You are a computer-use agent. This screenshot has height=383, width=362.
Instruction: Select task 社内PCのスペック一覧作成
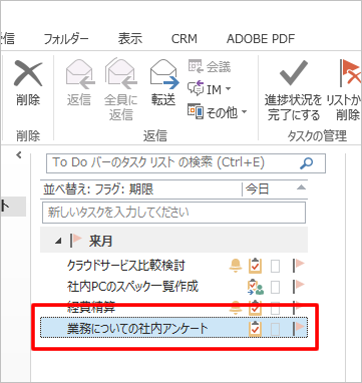point(133,287)
